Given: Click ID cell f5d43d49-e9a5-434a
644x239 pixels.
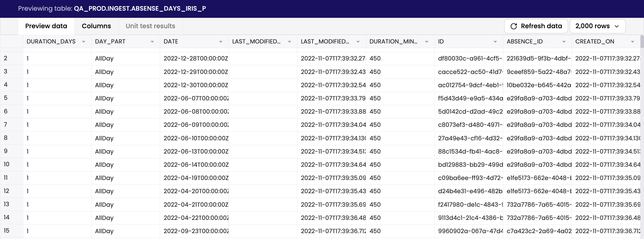Looking at the screenshot, I should click(469, 98).
